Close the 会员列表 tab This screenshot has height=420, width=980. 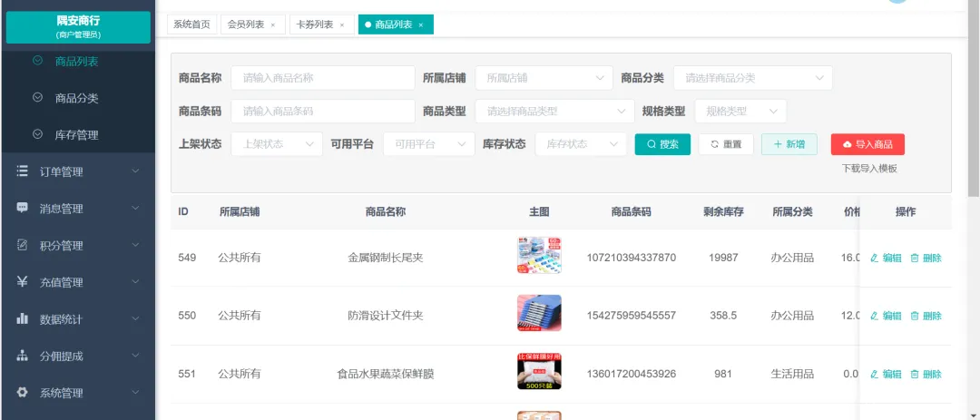tap(273, 25)
